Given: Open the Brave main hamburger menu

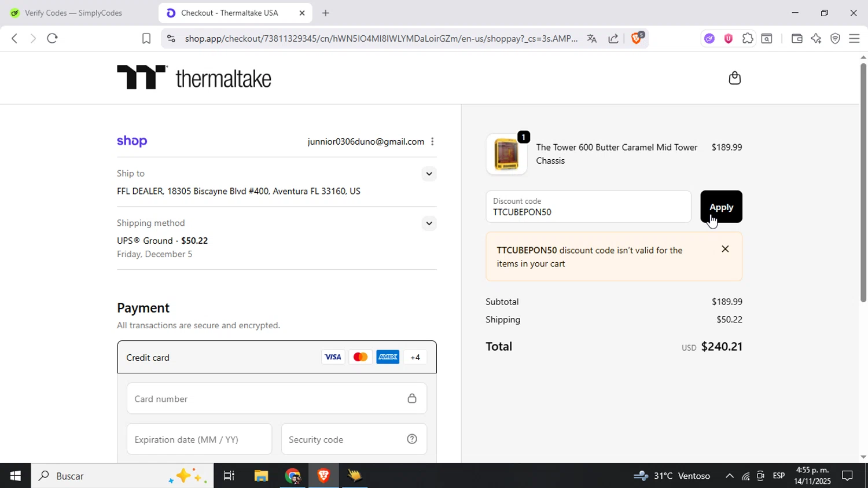Looking at the screenshot, I should tap(854, 39).
